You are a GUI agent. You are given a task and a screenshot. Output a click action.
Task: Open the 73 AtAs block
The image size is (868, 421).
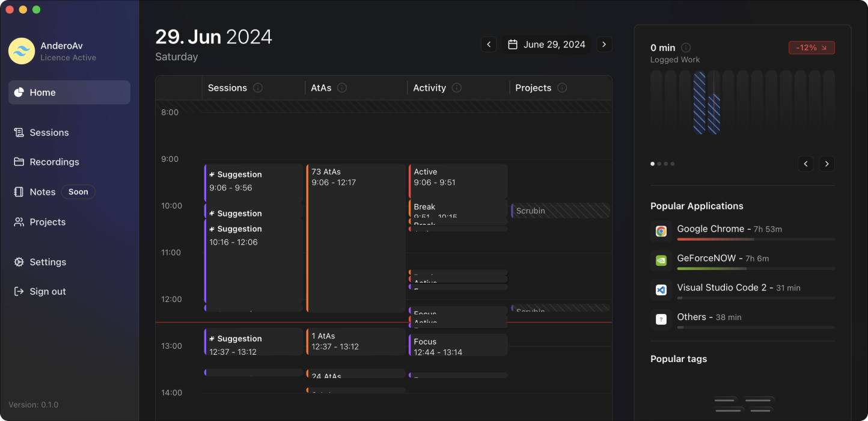(356, 238)
